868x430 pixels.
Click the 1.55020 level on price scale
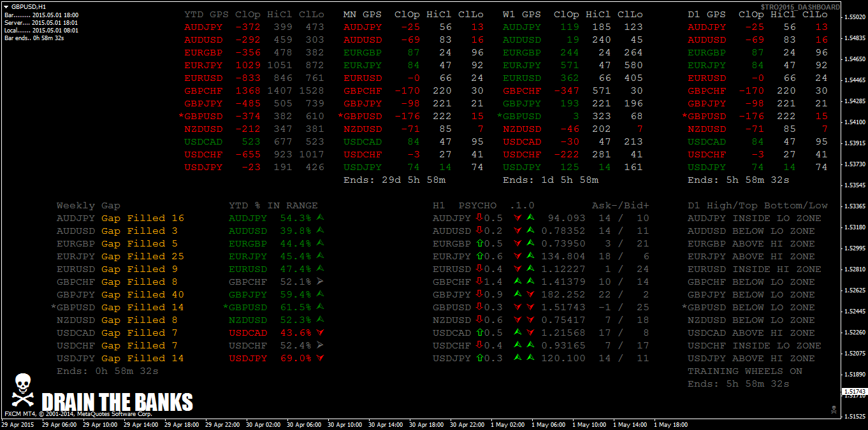point(854,17)
